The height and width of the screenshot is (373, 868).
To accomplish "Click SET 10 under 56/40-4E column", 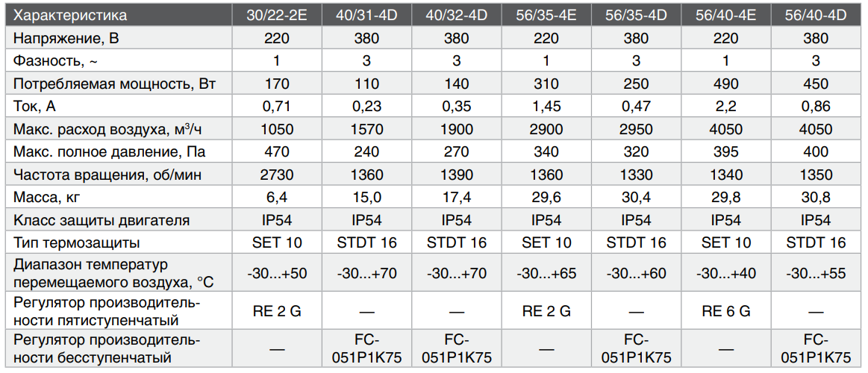I will pyautogui.click(x=725, y=242).
